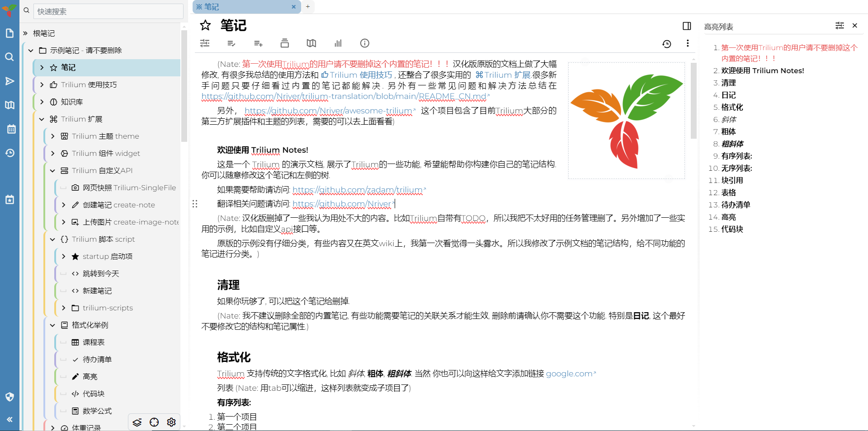Open search notes in launcher bar
868x431 pixels.
(x=9, y=57)
